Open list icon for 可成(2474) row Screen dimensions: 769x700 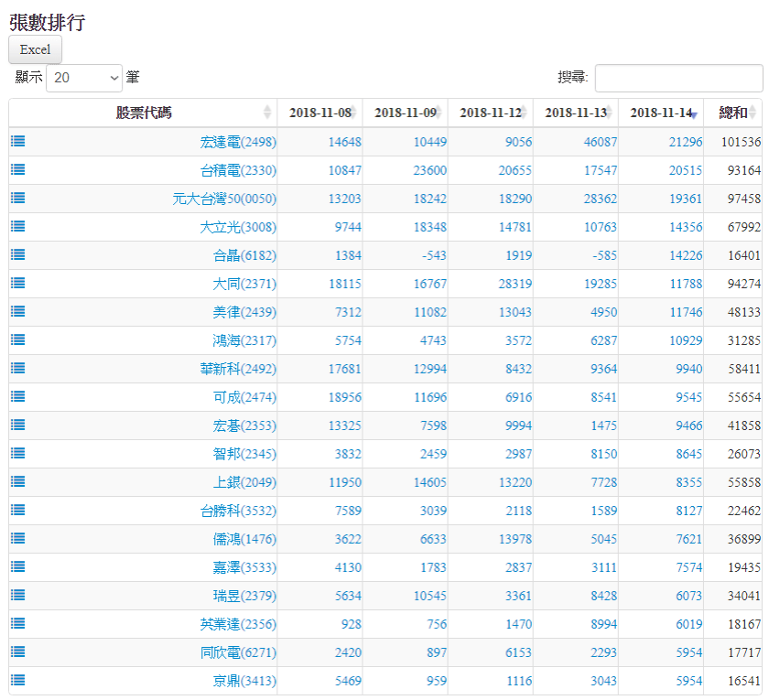pos(18,396)
